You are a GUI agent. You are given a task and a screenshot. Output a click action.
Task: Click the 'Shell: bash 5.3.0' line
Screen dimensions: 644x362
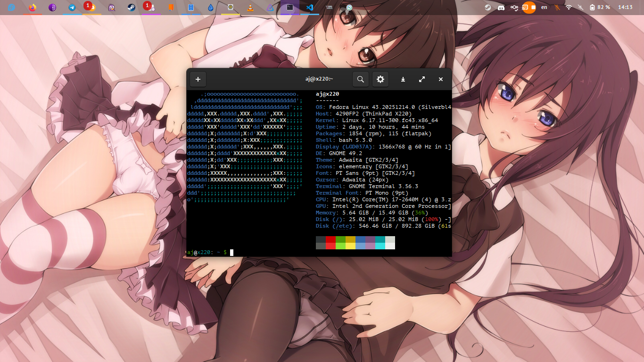[344, 140]
